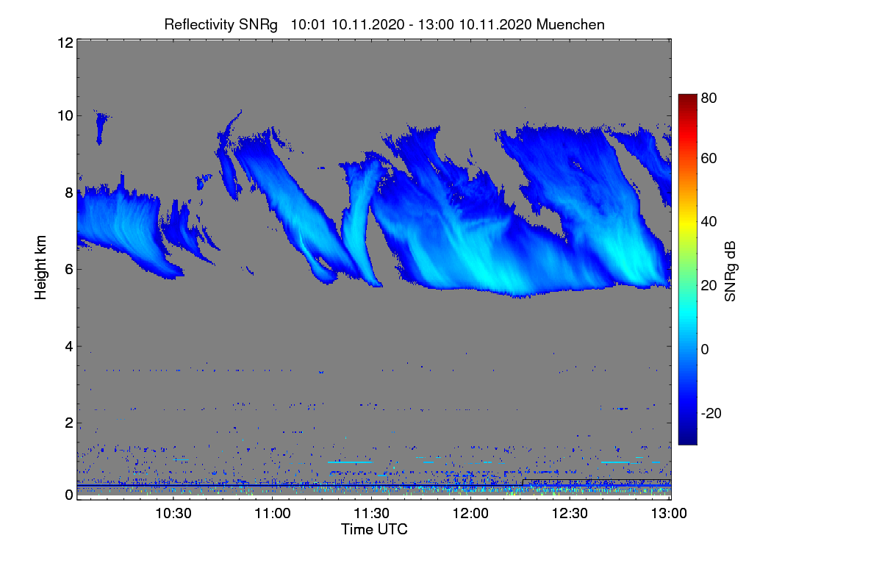This screenshot has width=882, height=588.
Task: Click the height tick label 10
Action: pyautogui.click(x=65, y=115)
